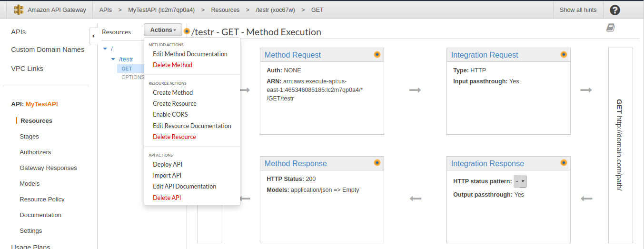The image size is (644, 249).
Task: Open VPC Links in sidebar
Action: pyautogui.click(x=27, y=69)
